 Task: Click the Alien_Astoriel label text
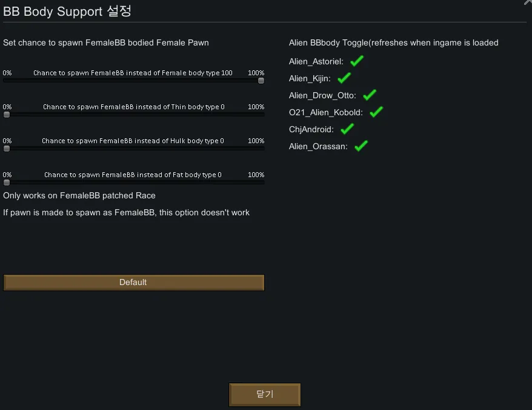tap(316, 62)
